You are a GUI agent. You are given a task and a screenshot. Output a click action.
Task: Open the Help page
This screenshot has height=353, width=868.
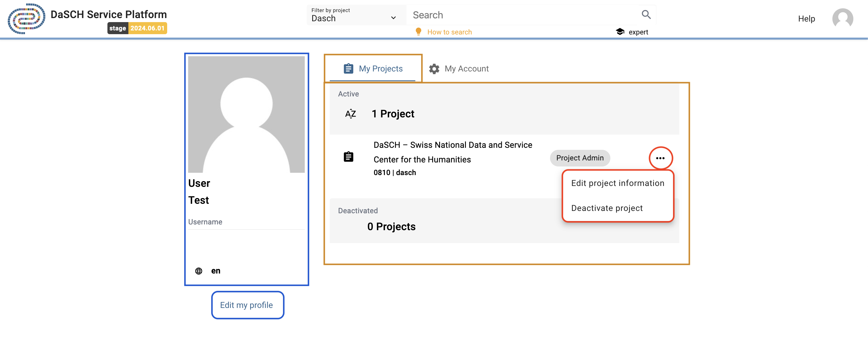[806, 19]
